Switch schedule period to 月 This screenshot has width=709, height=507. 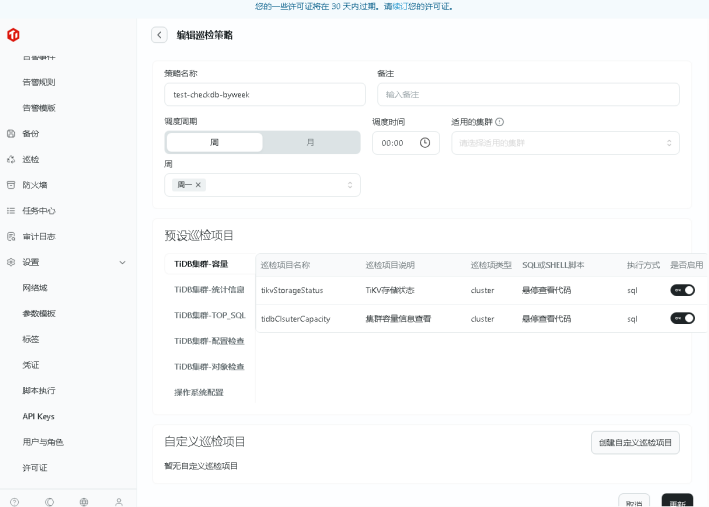pyautogui.click(x=310, y=143)
